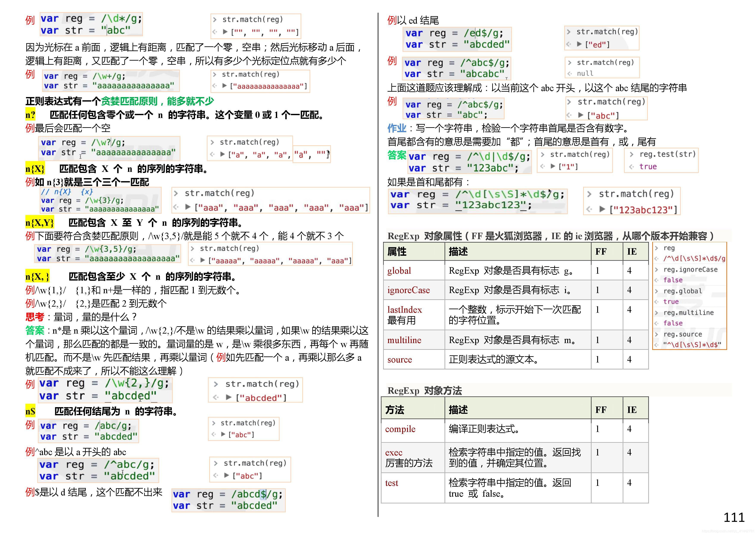Image resolution: width=756 pixels, height=535 pixels.
Task: Expand the ["123abc123"] result triangle
Action: click(x=602, y=209)
